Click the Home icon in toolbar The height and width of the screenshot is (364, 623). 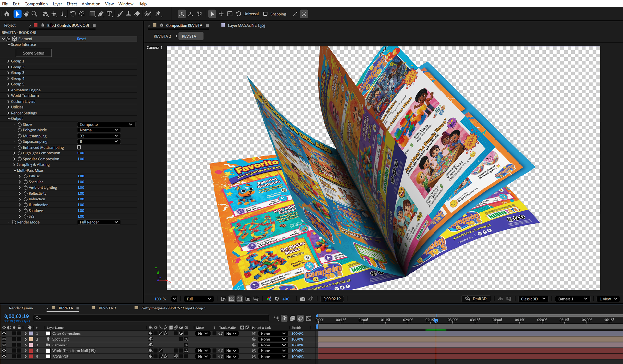(x=7, y=14)
